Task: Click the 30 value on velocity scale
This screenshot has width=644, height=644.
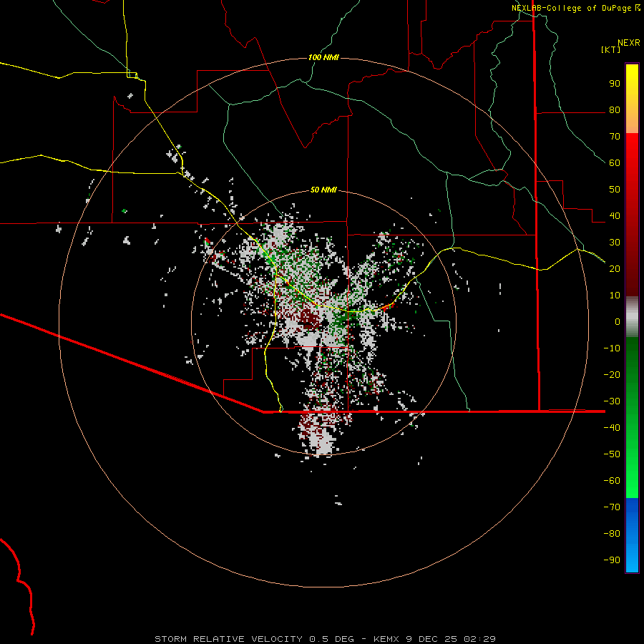Action: [x=615, y=243]
